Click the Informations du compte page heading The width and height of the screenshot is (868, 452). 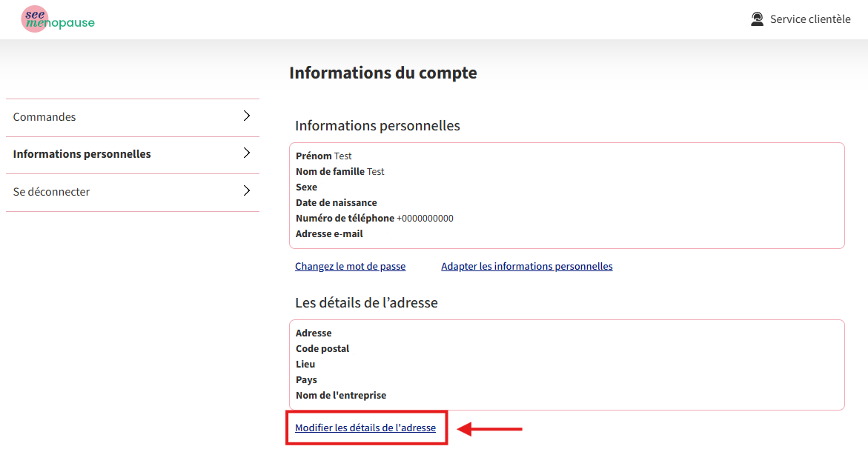point(382,73)
